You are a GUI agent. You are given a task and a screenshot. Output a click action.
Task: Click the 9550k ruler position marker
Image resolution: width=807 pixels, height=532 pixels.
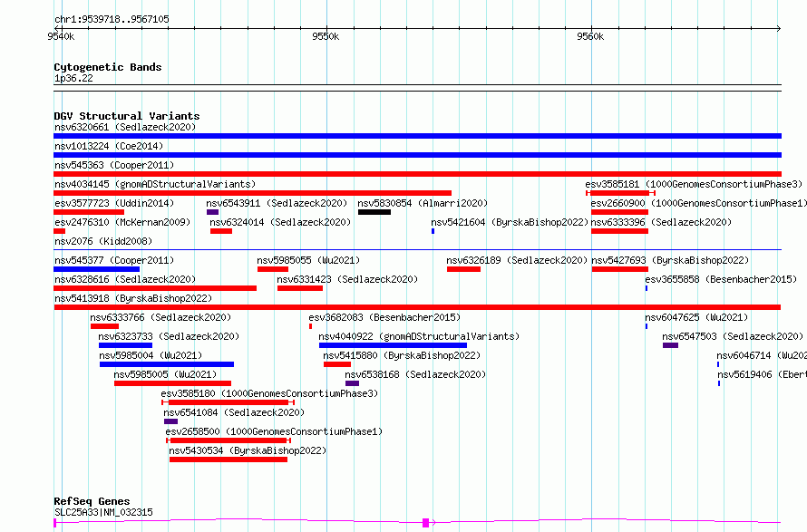pos(326,36)
